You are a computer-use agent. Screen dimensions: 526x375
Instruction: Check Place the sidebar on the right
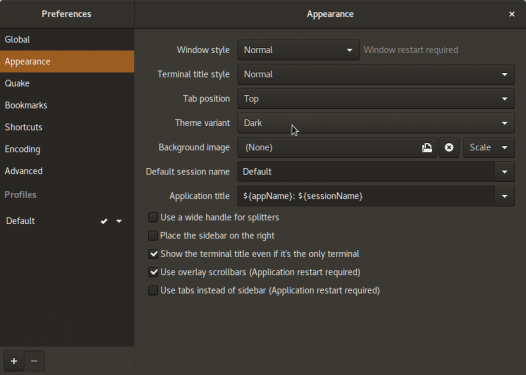pyautogui.click(x=153, y=236)
